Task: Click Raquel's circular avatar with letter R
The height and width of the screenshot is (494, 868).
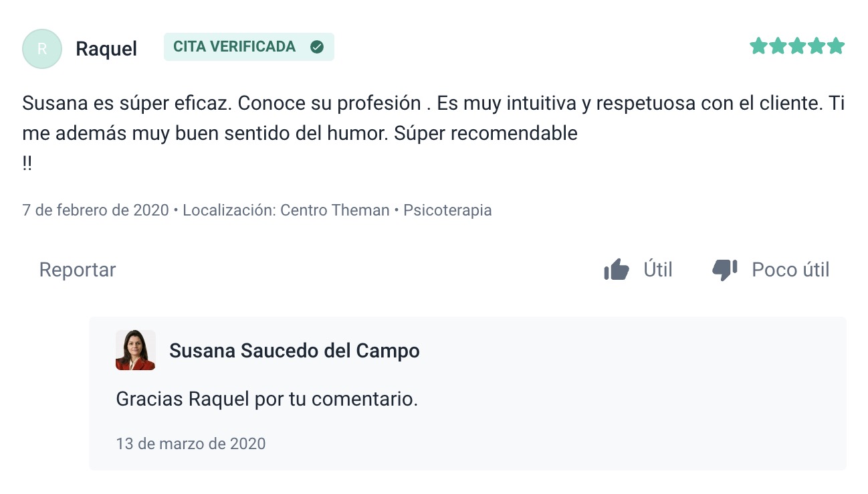Action: [x=42, y=49]
